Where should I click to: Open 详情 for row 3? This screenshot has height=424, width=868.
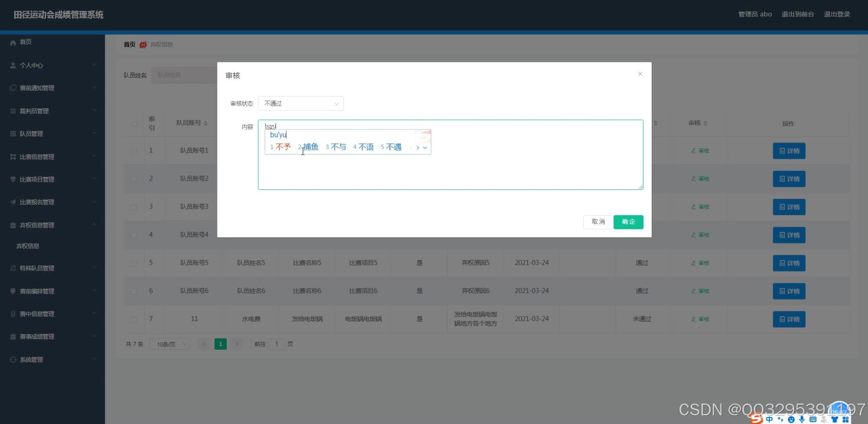pos(789,207)
